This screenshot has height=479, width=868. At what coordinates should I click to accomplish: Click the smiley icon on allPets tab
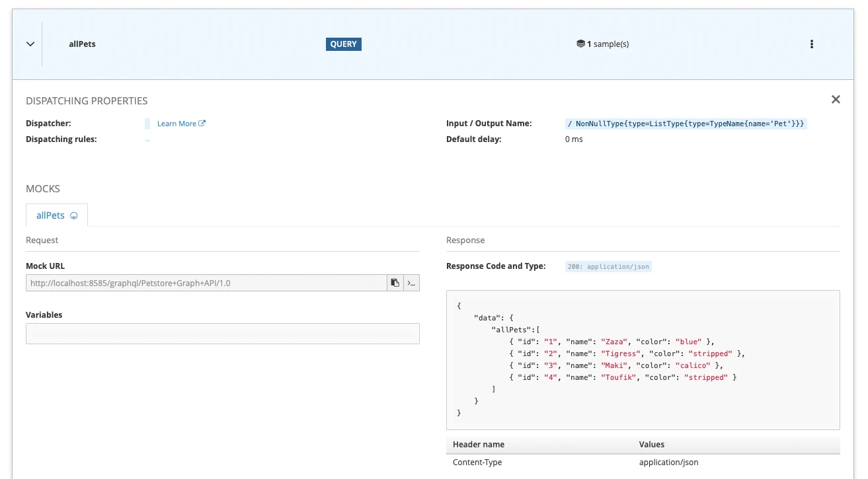click(74, 216)
